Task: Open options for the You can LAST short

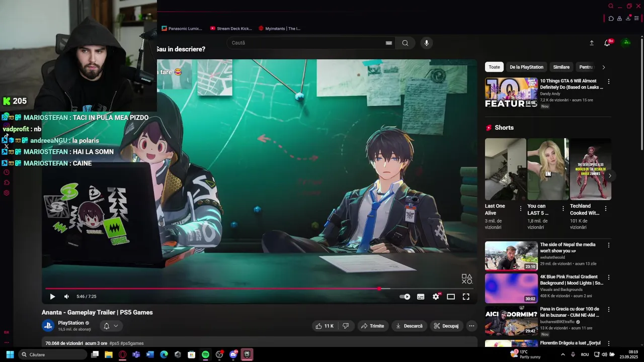Action: click(563, 208)
